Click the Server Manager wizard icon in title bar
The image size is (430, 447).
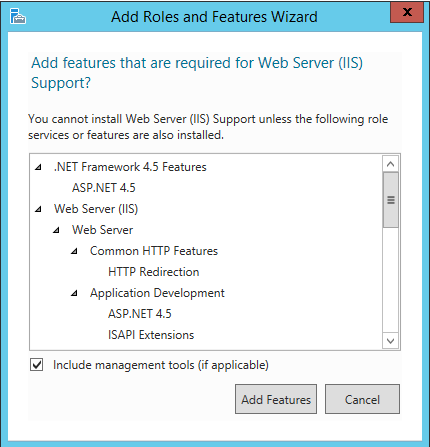click(x=18, y=16)
